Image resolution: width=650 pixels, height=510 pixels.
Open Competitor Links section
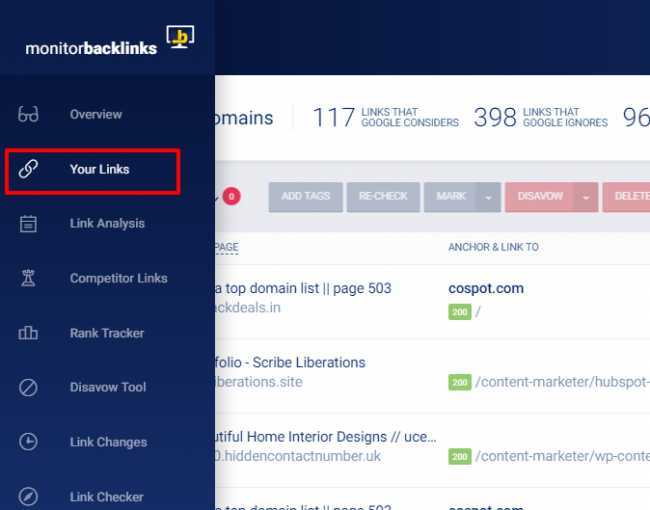[x=119, y=278]
